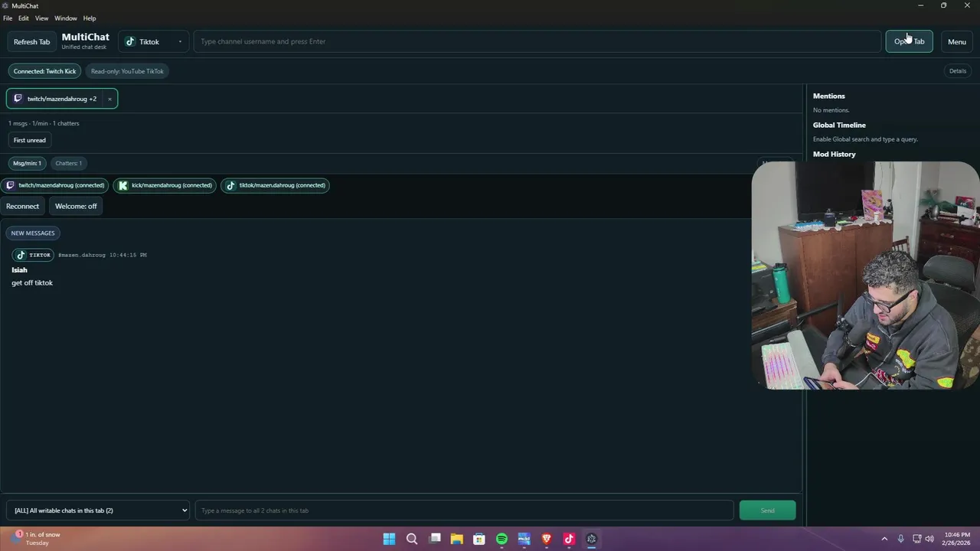Click the Mod History heading
The width and height of the screenshot is (980, 551).
click(834, 154)
